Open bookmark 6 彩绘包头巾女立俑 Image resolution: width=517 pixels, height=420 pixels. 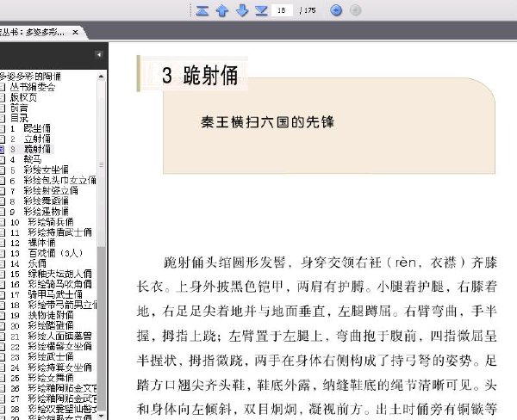53,181
